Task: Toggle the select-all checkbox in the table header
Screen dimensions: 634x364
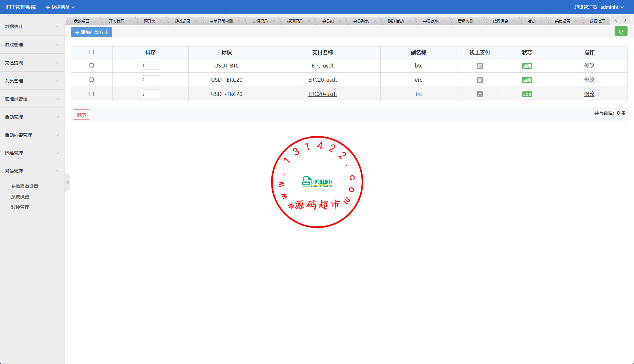Action: (x=91, y=52)
